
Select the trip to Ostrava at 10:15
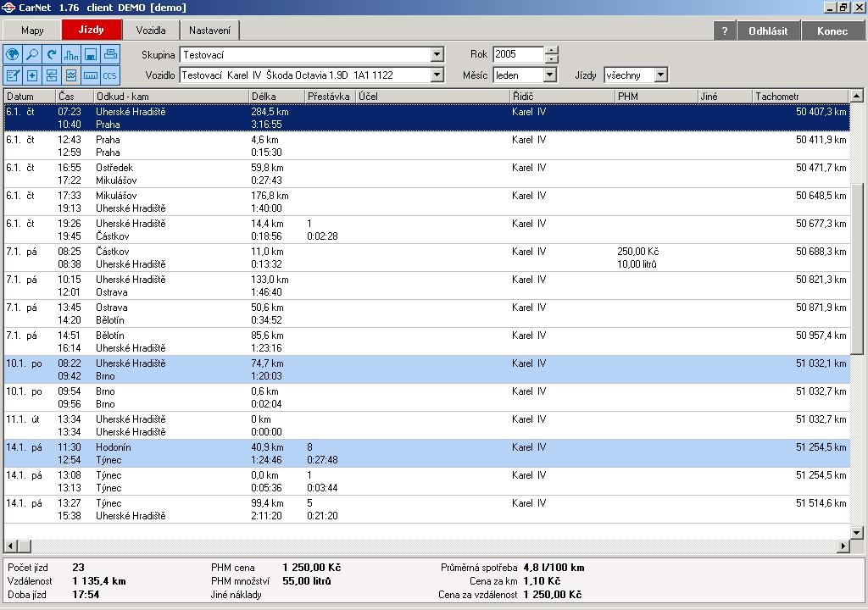(x=427, y=286)
